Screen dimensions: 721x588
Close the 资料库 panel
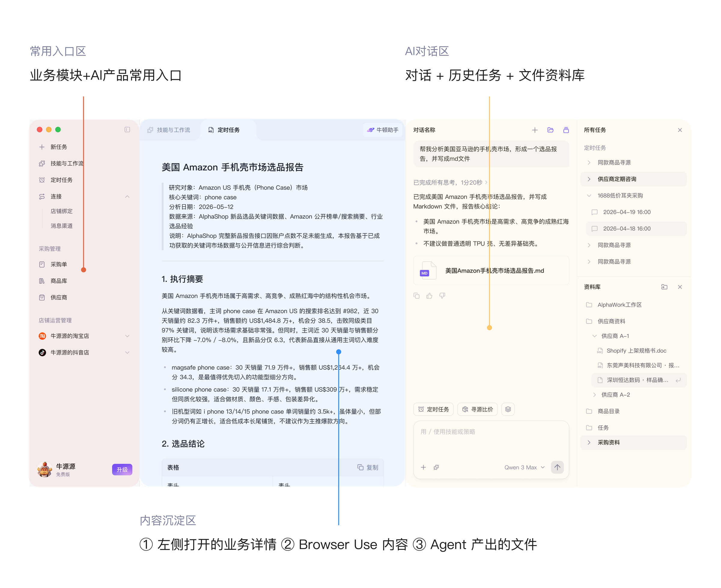[680, 287]
